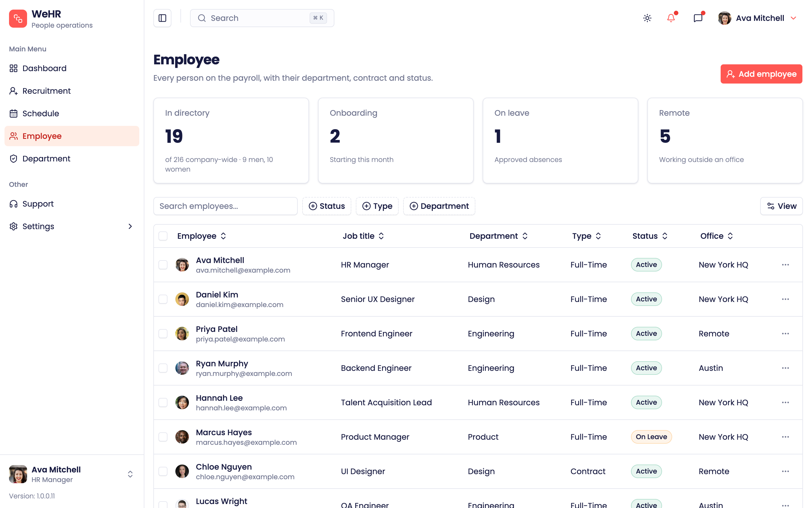812x508 pixels.
Task: Open row actions for Priya Patel
Action: (x=785, y=334)
